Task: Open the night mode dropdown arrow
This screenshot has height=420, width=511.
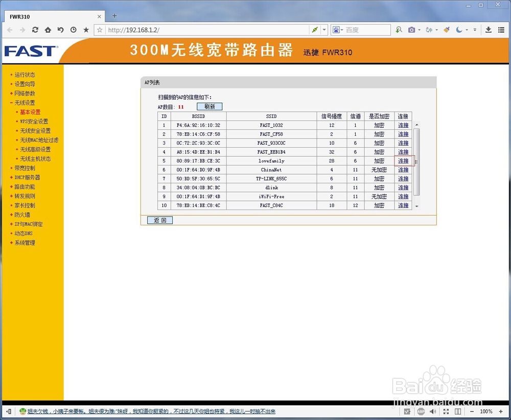Action: tap(467, 30)
